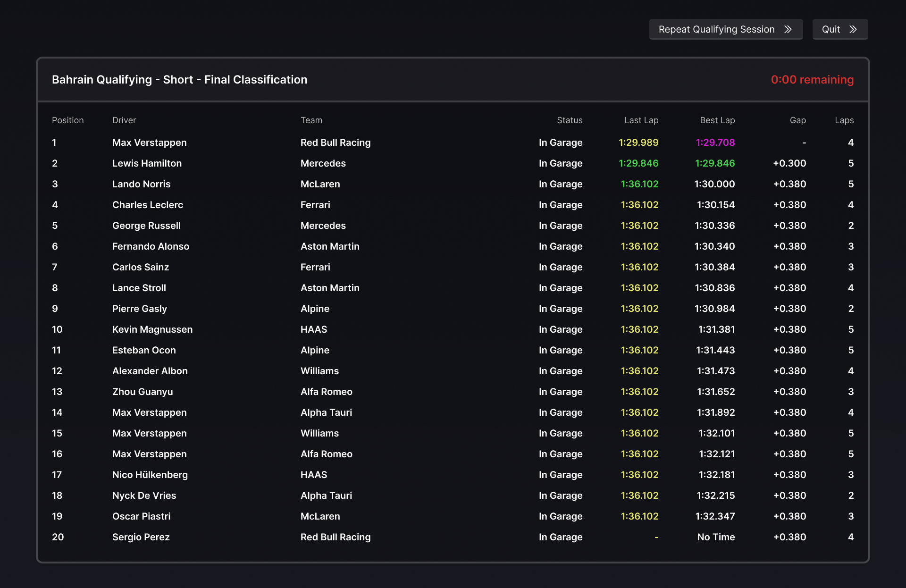Select Nico Hülkenberg in position 17
This screenshot has height=588, width=906.
tap(150, 475)
